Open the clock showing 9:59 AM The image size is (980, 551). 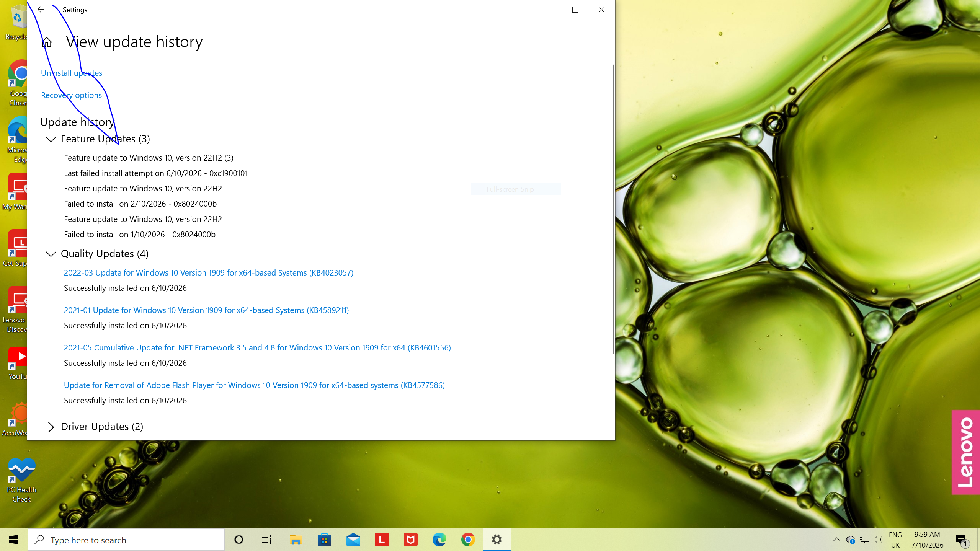(x=927, y=540)
